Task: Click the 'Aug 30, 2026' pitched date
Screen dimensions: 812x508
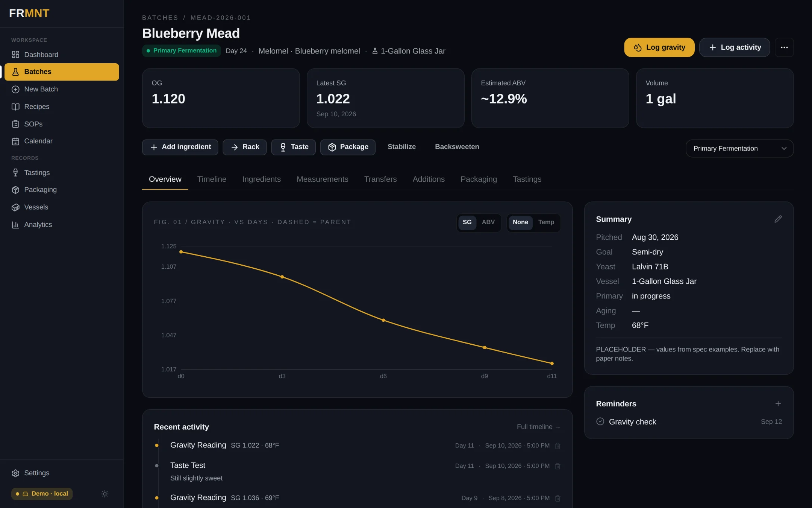Action: pos(655,237)
